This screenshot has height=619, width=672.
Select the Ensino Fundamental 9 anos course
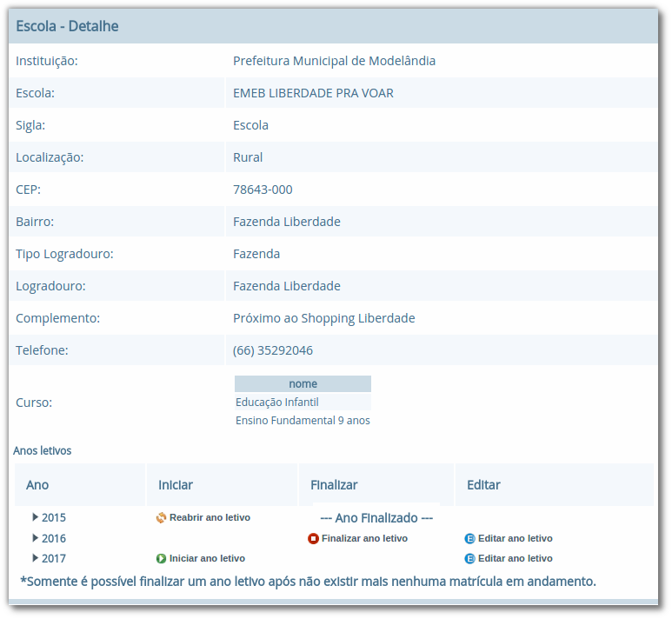(x=303, y=421)
